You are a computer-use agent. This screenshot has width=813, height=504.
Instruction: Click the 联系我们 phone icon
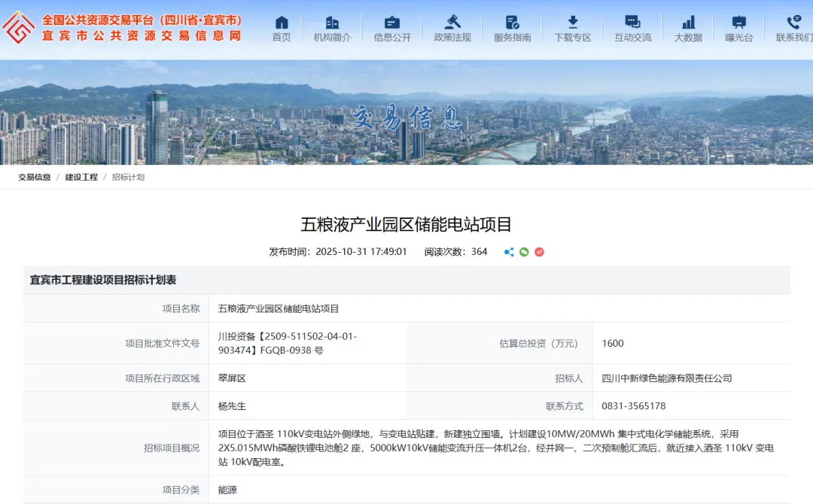793,23
